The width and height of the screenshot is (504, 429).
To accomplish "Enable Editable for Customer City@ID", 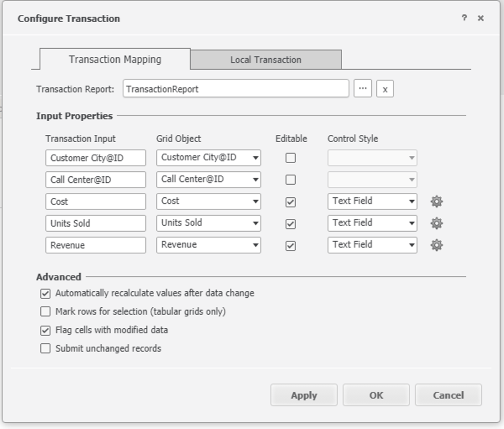I will click(290, 158).
